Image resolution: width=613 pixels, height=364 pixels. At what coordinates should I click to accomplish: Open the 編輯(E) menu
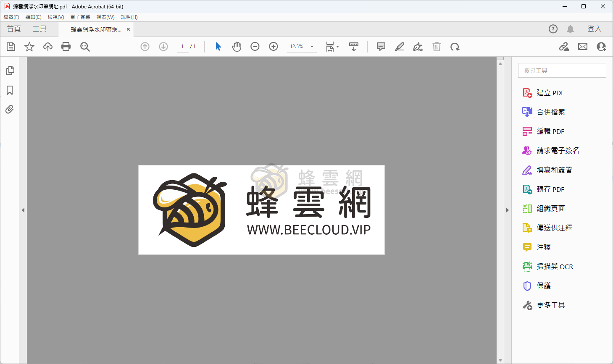[x=34, y=17]
